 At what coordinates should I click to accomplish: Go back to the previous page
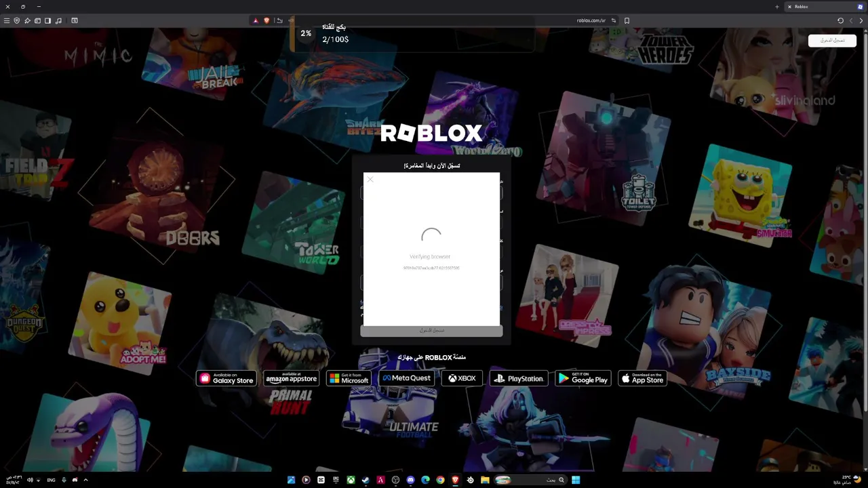pyautogui.click(x=861, y=20)
